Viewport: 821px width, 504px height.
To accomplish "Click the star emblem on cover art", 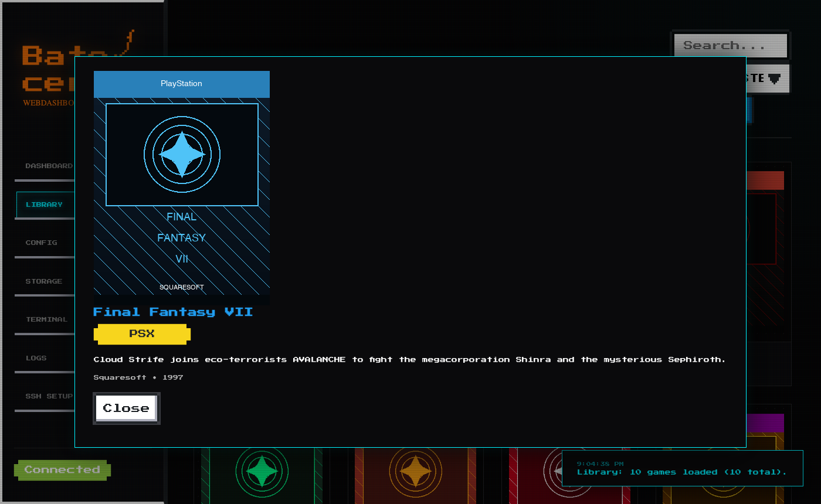I will click(x=182, y=154).
